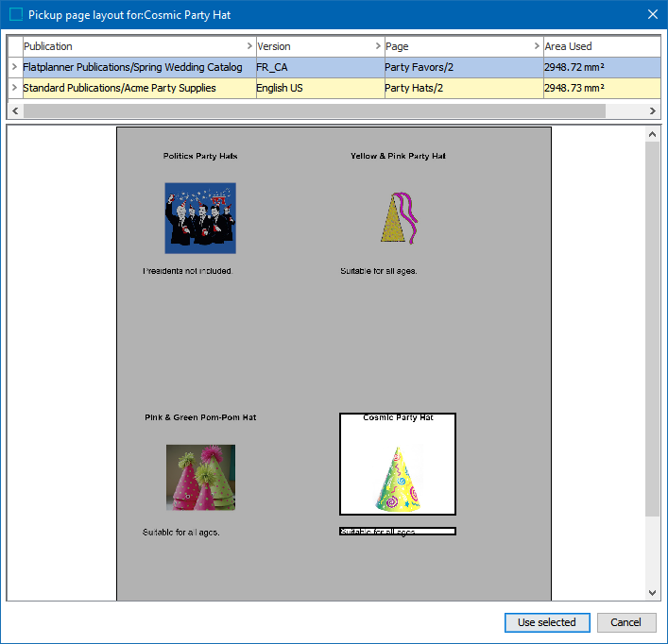
Task: Click the Use selected button
Action: click(x=547, y=622)
